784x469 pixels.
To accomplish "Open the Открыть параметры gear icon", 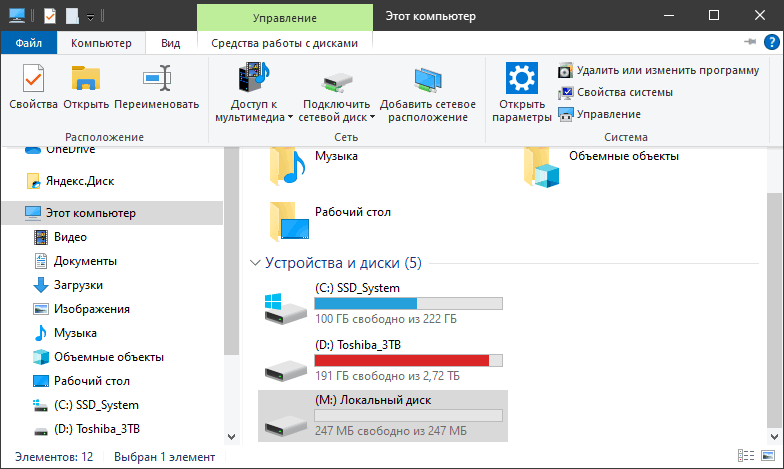I will [522, 80].
